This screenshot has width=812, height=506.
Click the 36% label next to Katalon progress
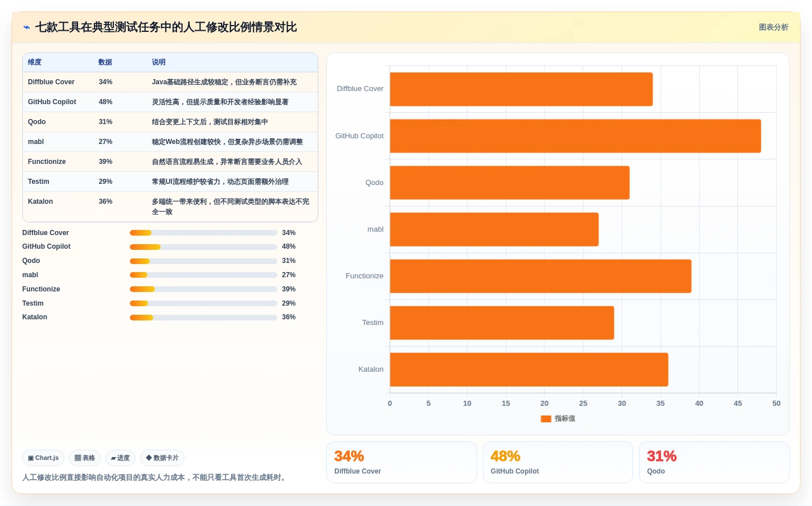click(x=289, y=317)
